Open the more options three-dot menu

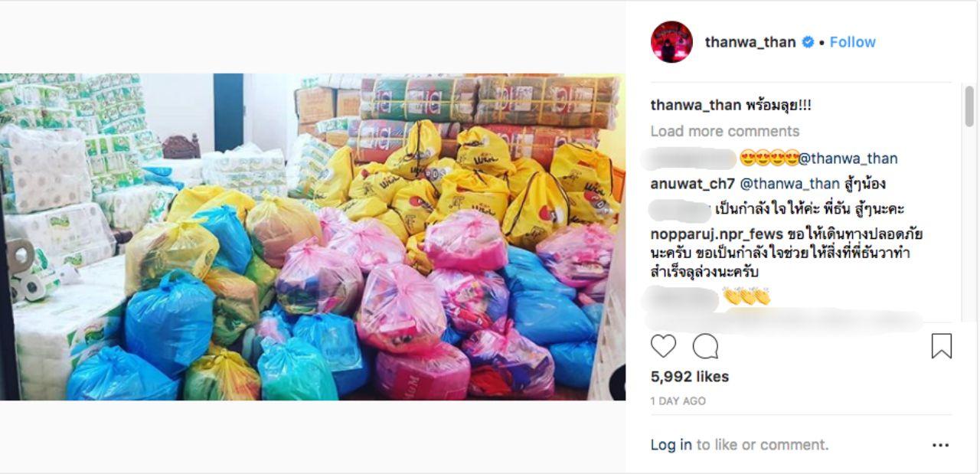coord(940,445)
